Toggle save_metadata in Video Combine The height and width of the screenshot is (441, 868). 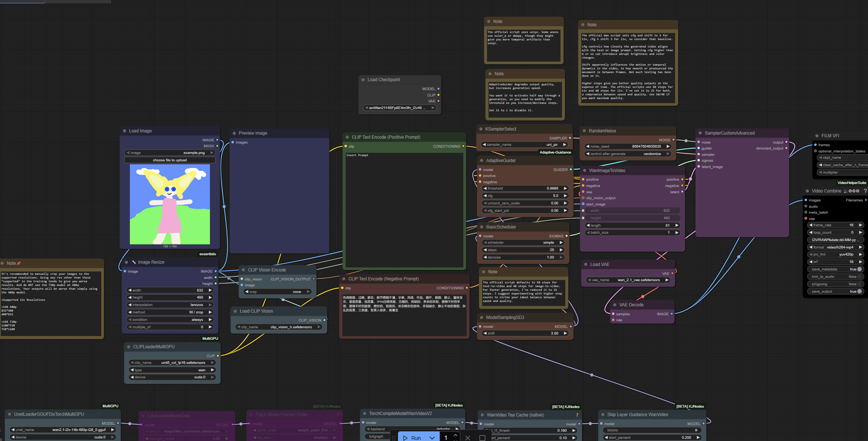click(835, 269)
